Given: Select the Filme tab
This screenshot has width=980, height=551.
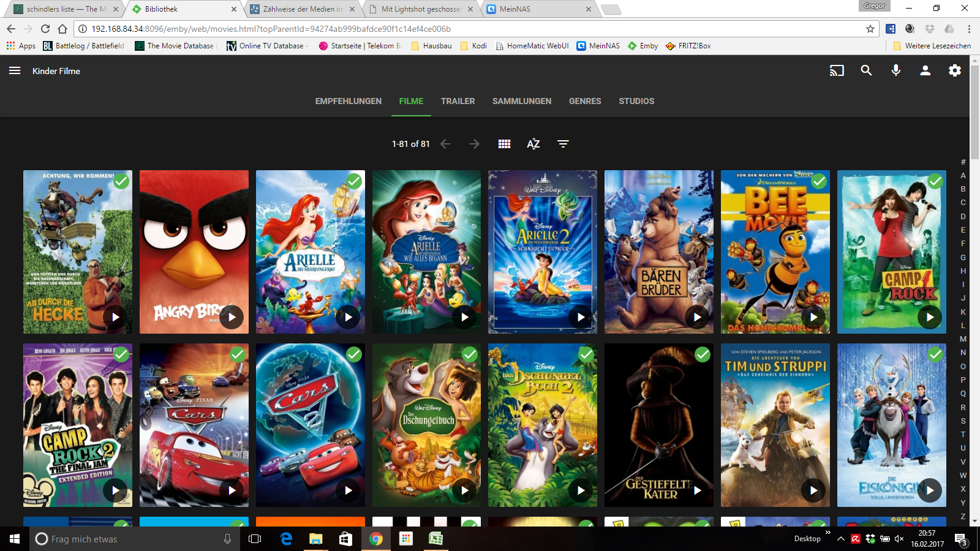Looking at the screenshot, I should point(411,101).
